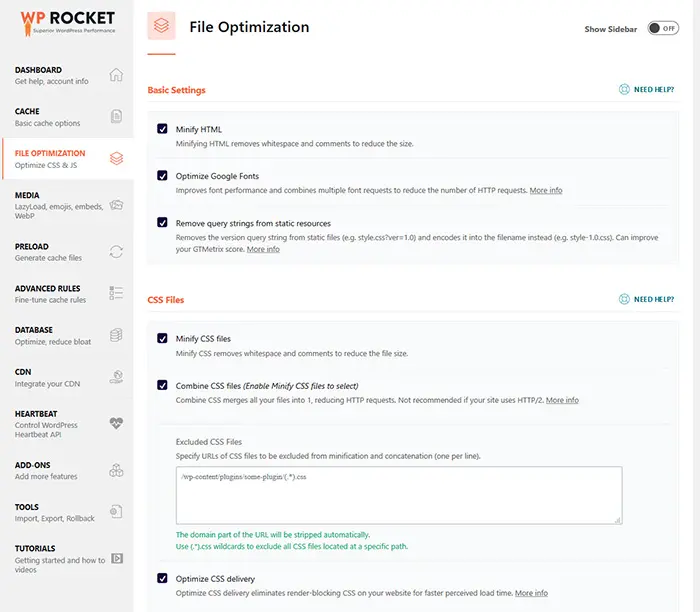
Task: Open More info link for Combine CSS
Action: pos(562,400)
